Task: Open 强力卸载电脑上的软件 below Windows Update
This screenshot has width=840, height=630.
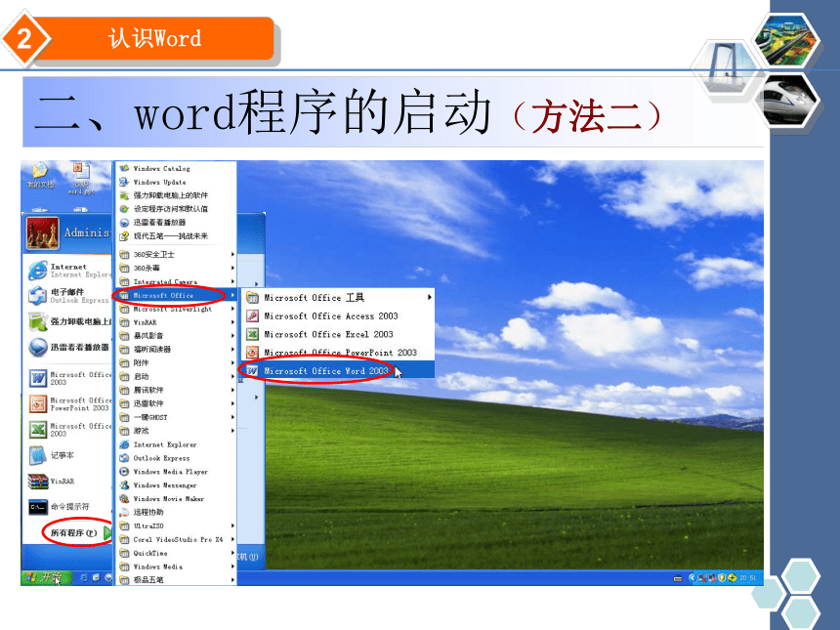Action: [x=164, y=195]
